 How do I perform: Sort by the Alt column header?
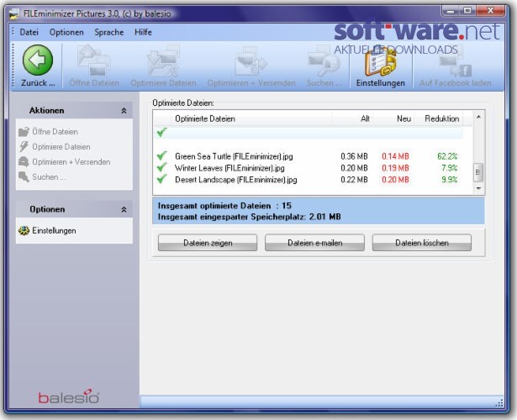(352, 118)
